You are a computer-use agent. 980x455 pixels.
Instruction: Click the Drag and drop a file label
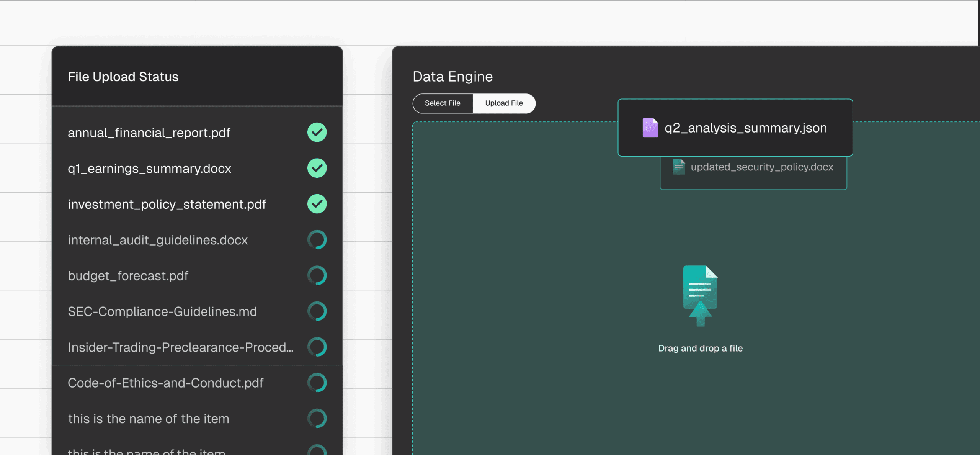tap(700, 348)
